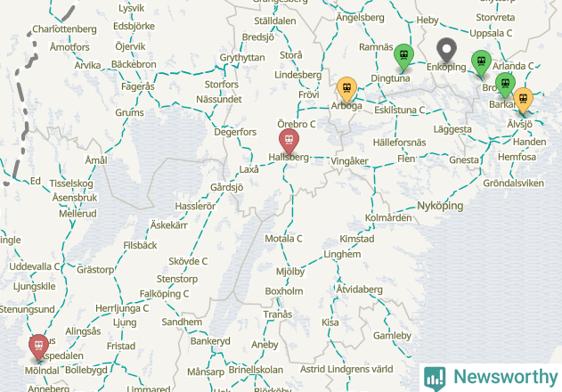562x392 pixels.
Task: Click the Motala C station label
Action: coord(283,239)
